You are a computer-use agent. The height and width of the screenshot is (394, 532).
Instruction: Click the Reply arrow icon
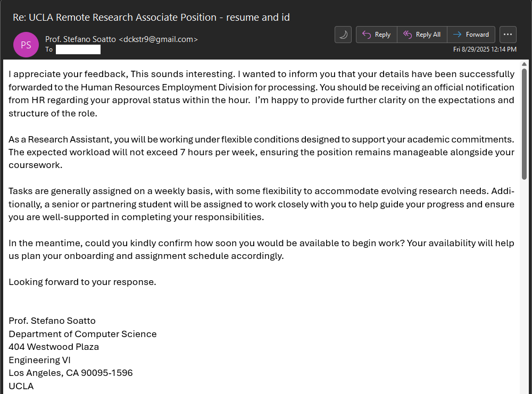coord(367,35)
